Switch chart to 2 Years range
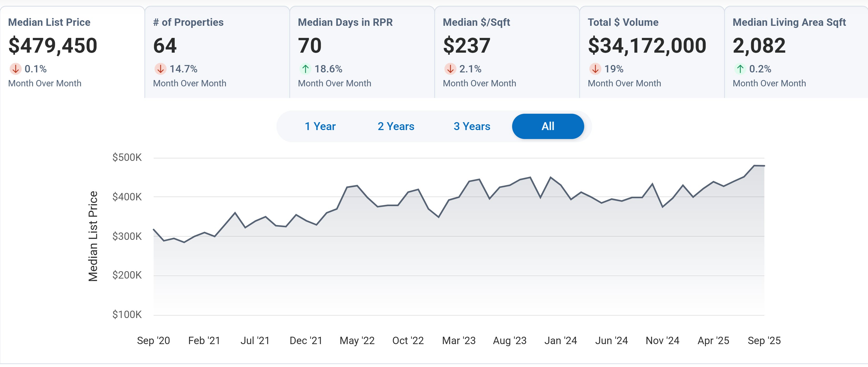This screenshot has width=868, height=367. point(396,126)
